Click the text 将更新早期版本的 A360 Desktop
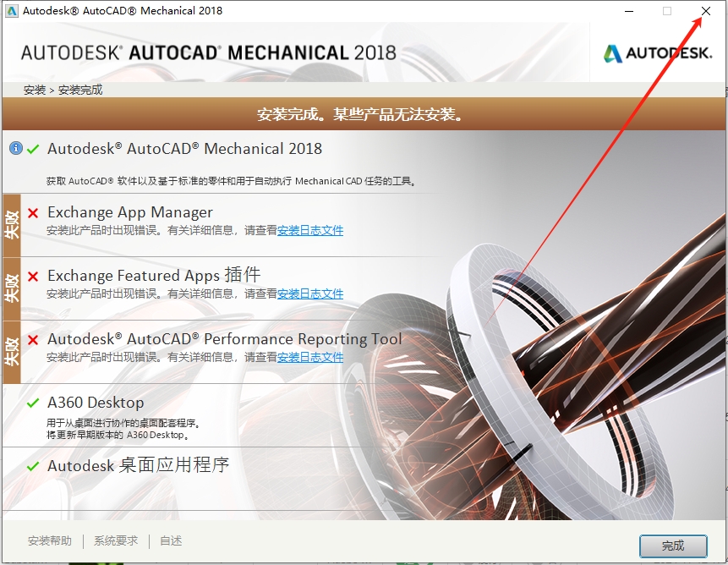Screen dimensions: 728x565 118,435
